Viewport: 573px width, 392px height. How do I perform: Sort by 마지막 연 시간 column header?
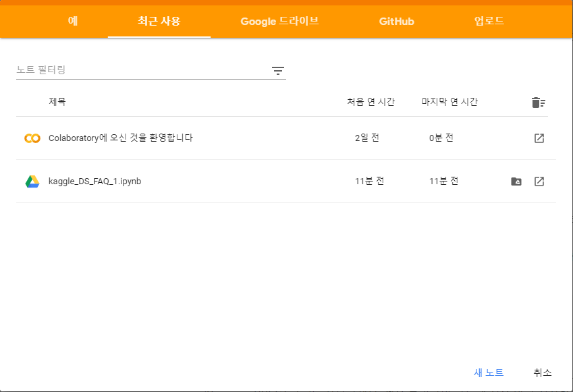(449, 102)
